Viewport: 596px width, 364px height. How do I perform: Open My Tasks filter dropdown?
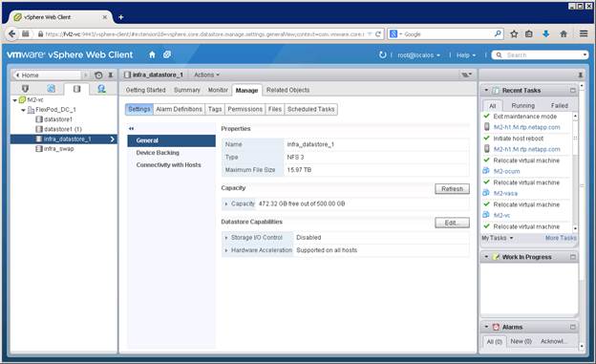(x=498, y=238)
